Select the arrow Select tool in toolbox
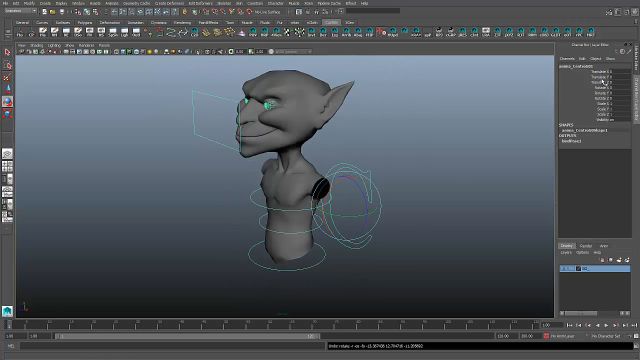Image resolution: width=640 pixels, height=360 pixels. point(7,52)
